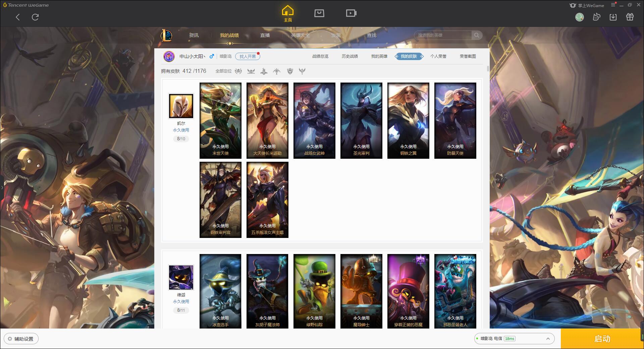Switch to 战绩总览 sub-tab
644x349 pixels.
coord(320,56)
